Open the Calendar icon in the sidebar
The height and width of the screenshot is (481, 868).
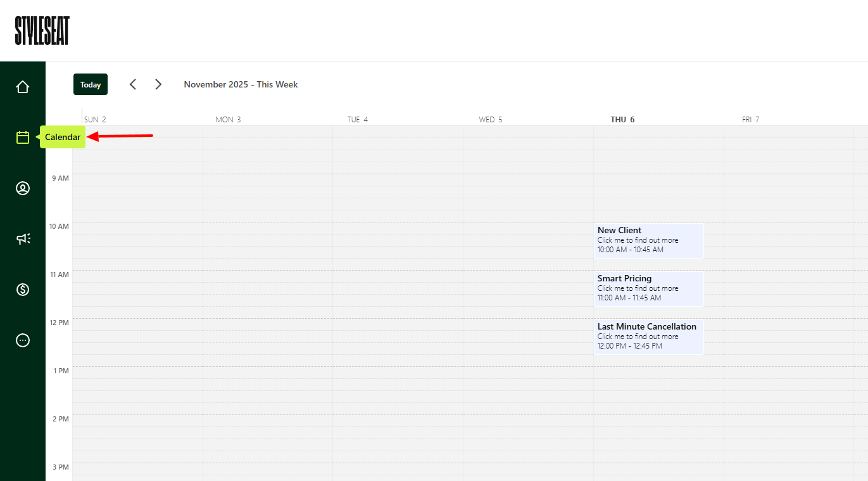[23, 137]
